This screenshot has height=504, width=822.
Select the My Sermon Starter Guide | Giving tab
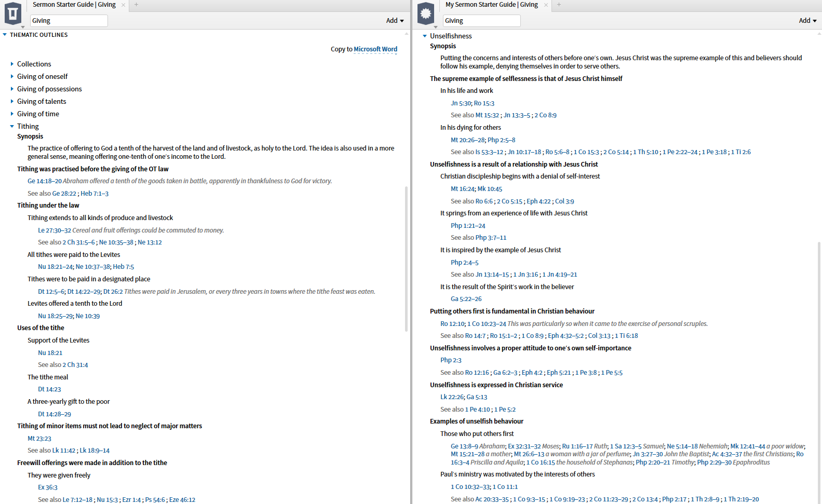tap(491, 5)
